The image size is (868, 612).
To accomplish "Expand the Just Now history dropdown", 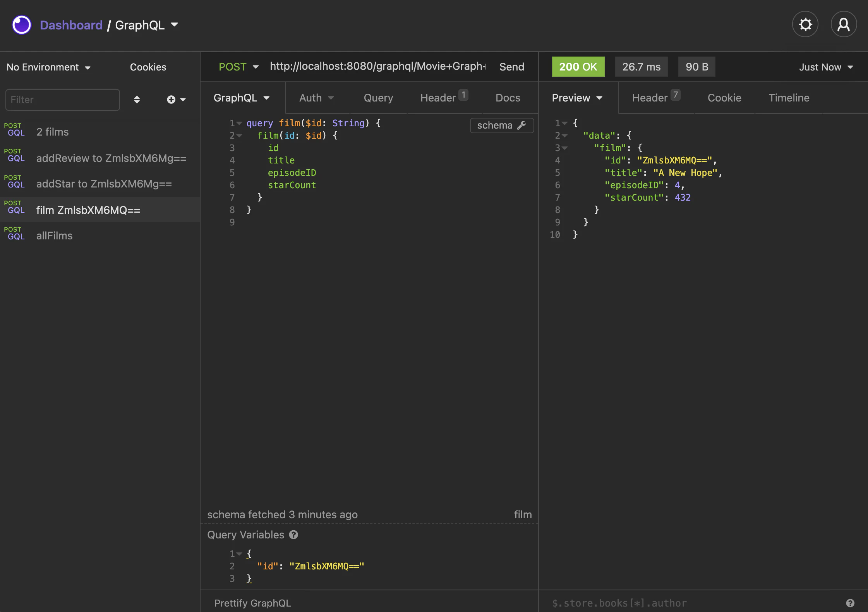I will point(826,67).
